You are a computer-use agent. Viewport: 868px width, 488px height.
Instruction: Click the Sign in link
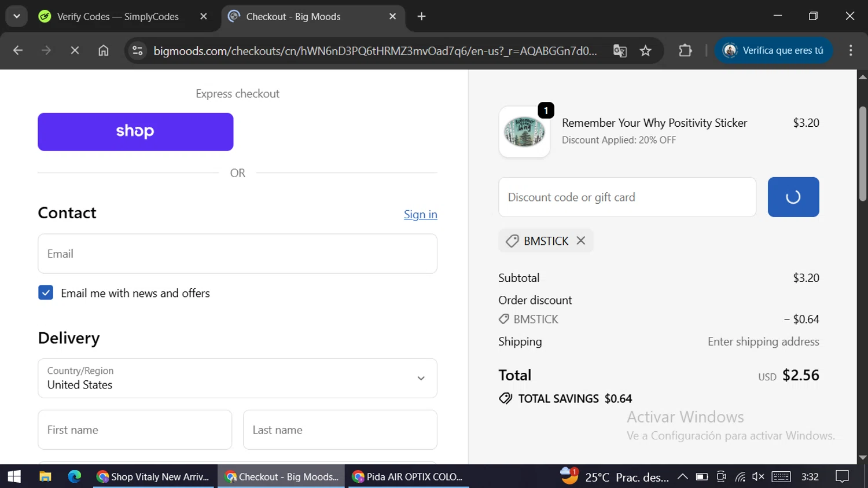click(421, 214)
